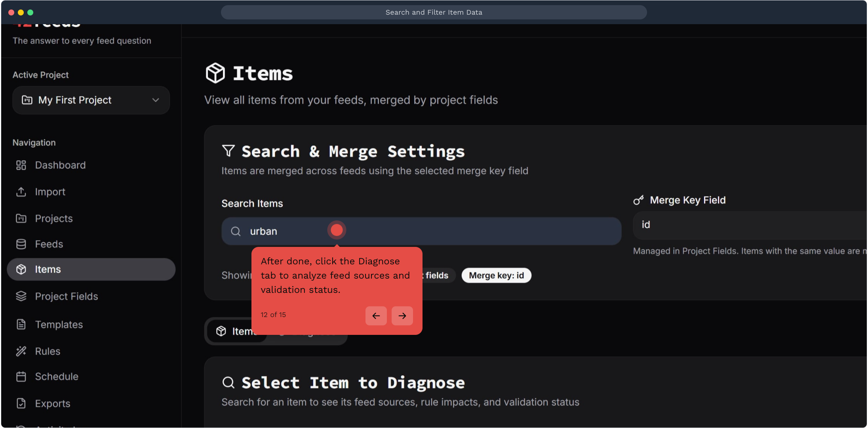Click the Templates document icon
Viewport: 868px width, 428px height.
point(21,325)
